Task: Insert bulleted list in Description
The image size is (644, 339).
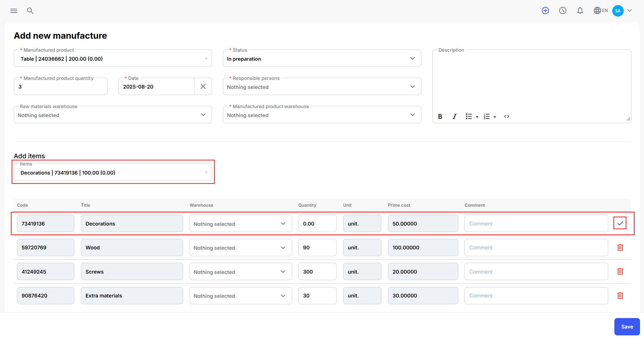Action: 469,116
